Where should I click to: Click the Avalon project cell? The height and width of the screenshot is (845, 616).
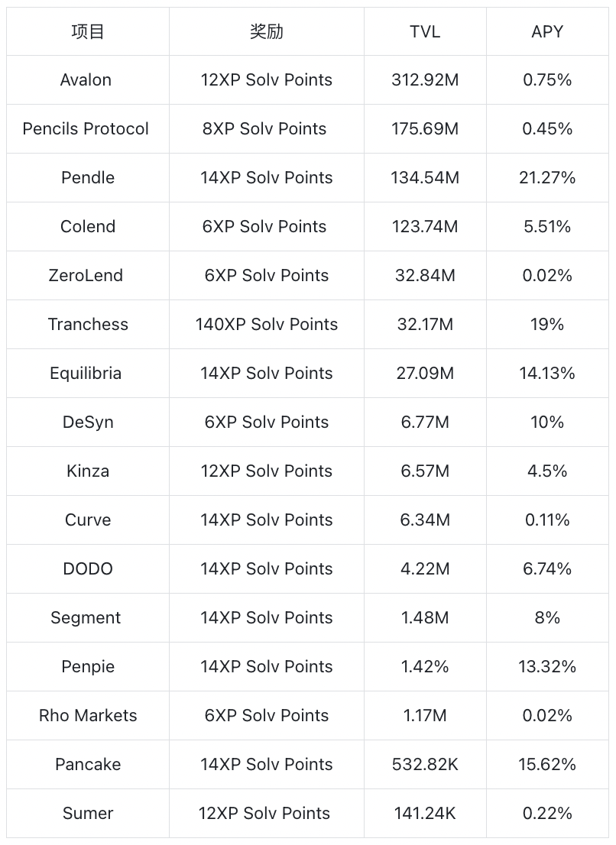click(x=86, y=79)
